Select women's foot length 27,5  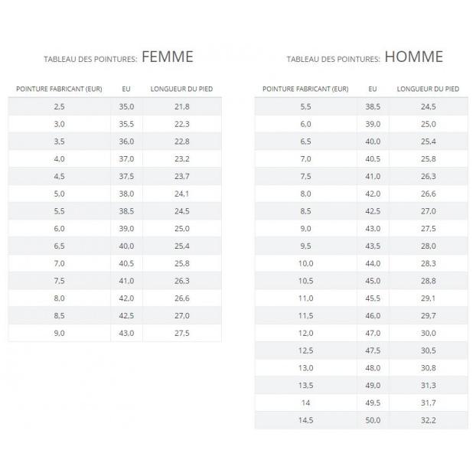pos(182,333)
